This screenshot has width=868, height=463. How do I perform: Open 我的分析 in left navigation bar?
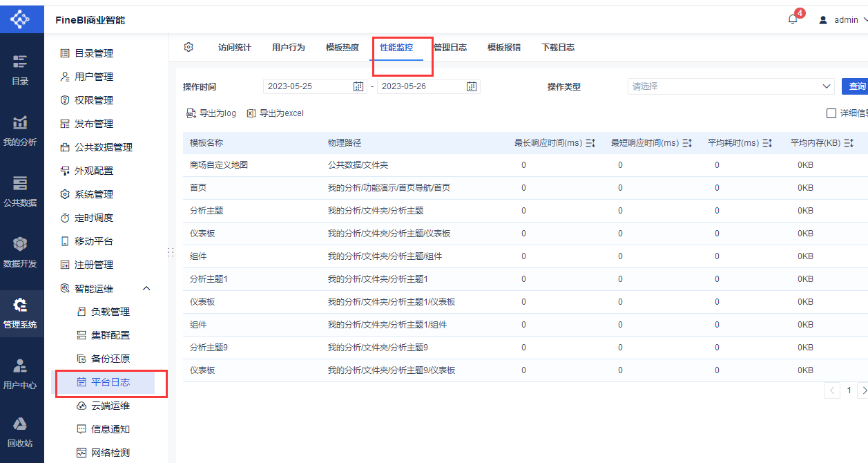(x=21, y=131)
